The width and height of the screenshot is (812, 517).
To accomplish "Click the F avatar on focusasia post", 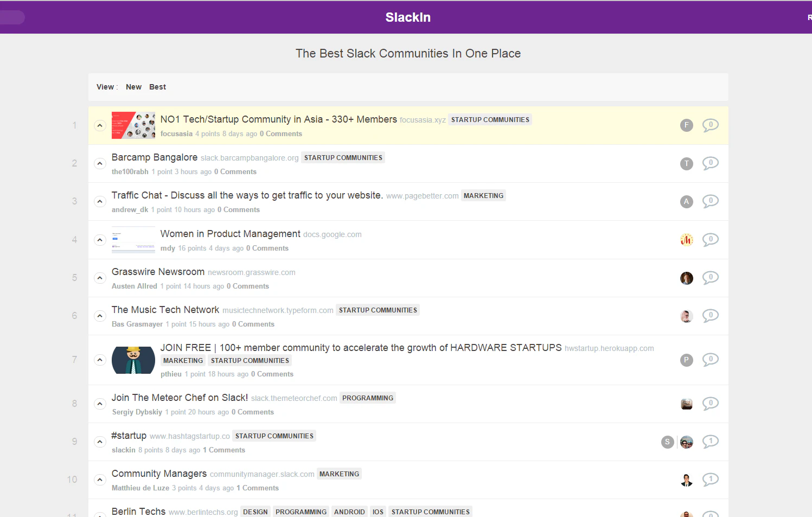I will (x=687, y=125).
